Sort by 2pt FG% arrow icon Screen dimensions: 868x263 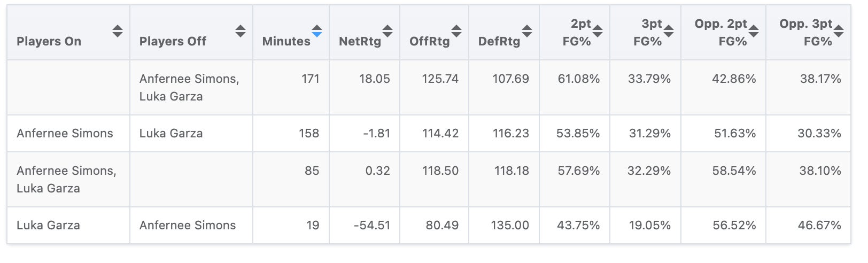coord(598,31)
